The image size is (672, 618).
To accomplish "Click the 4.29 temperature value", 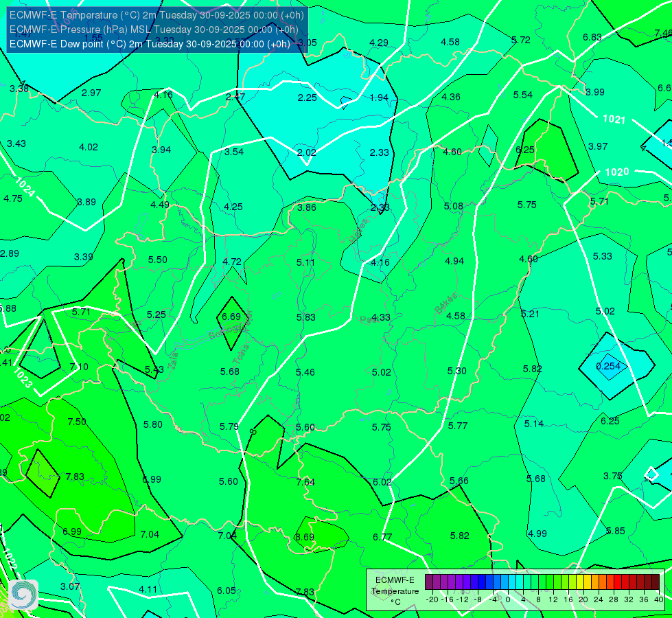I will [x=378, y=43].
